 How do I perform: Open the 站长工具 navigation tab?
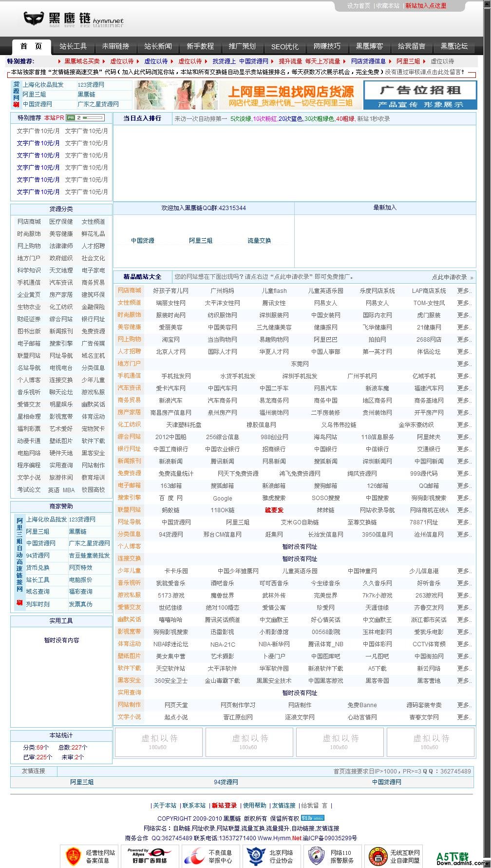73,46
